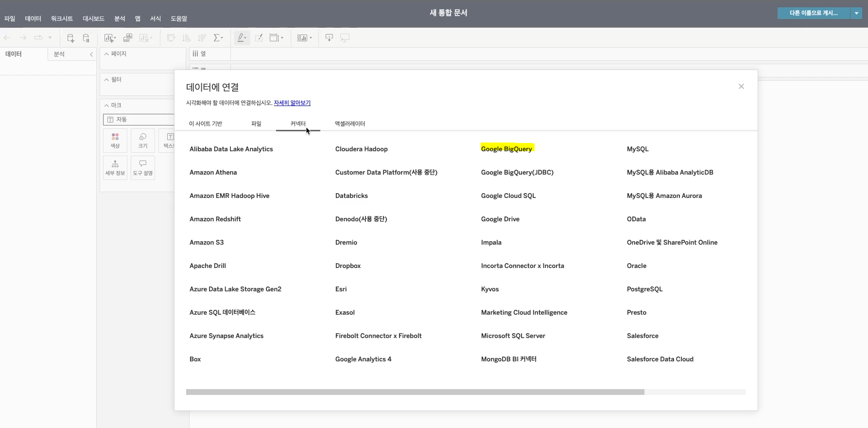Click the Highlight pen tool icon

(242, 37)
